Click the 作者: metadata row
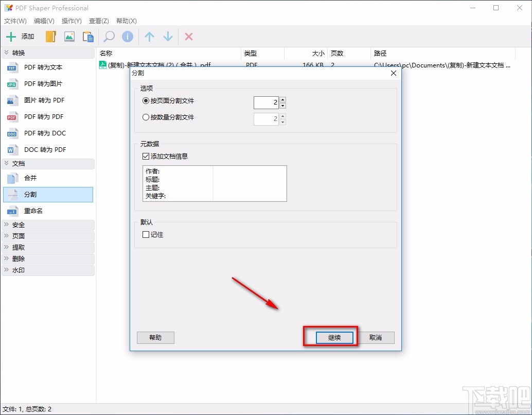 [x=215, y=171]
